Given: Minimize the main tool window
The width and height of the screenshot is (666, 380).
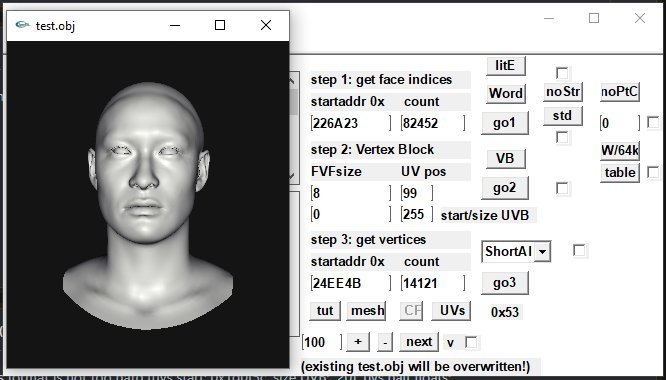Looking at the screenshot, I should coord(549,18).
